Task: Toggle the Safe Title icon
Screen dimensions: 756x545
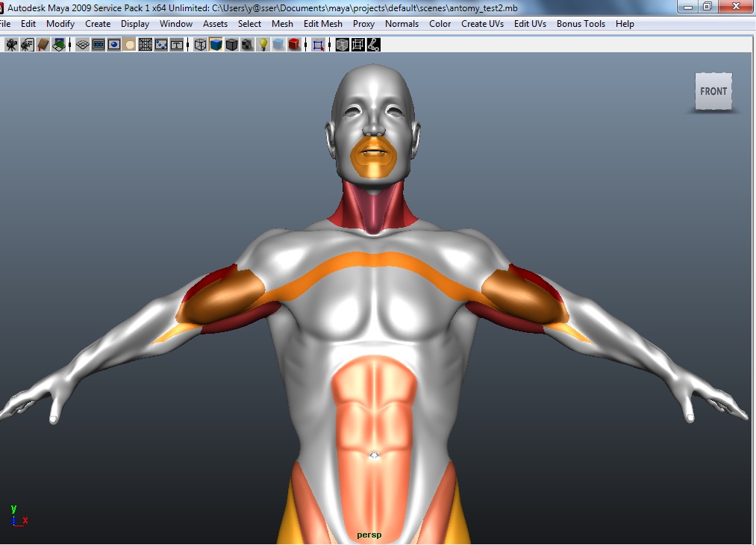Action: (x=176, y=45)
